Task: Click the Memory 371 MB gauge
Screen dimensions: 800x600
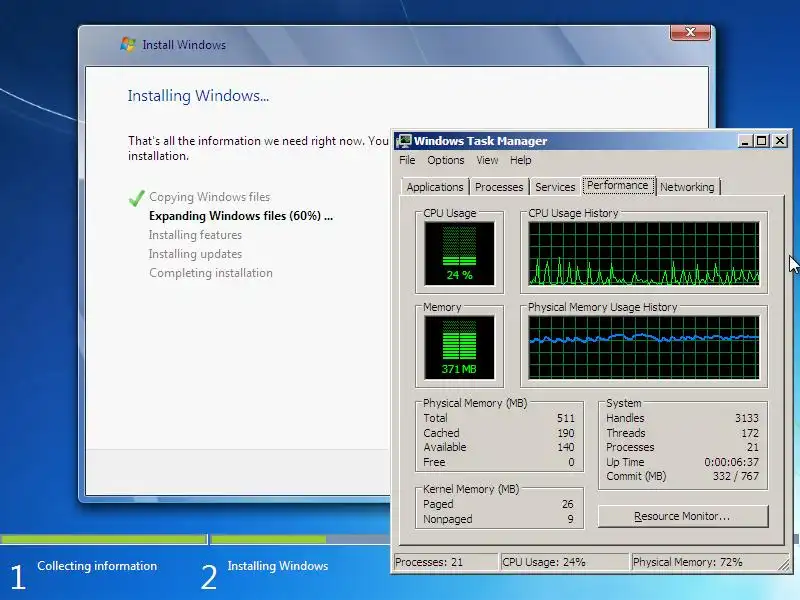Action: tap(459, 347)
